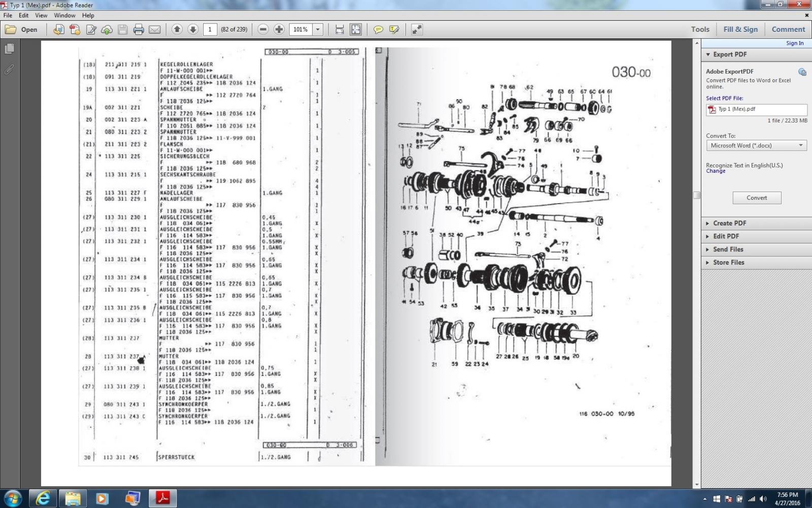
Task: Go to previous page with up arrow
Action: (177, 29)
